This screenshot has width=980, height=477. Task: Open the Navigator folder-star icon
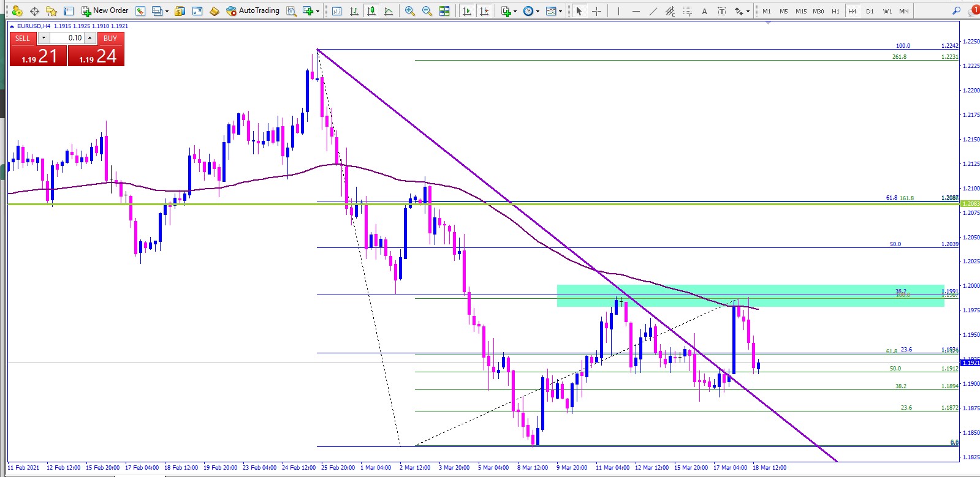[51, 10]
